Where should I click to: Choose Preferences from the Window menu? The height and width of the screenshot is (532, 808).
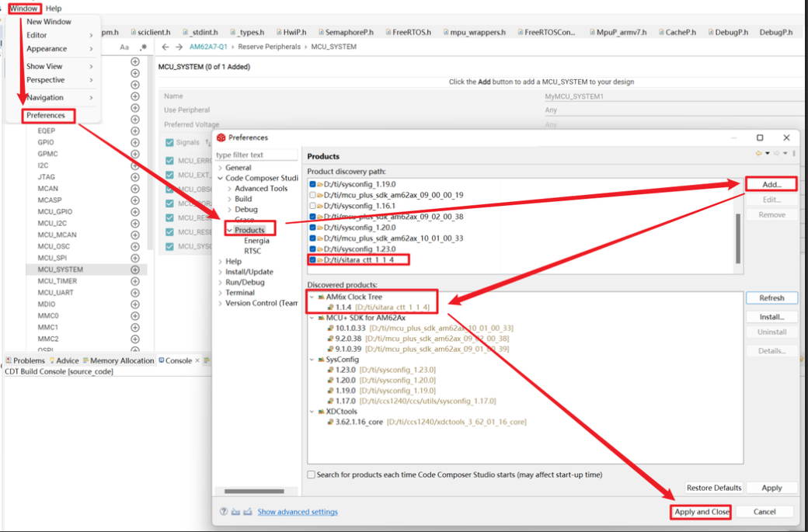(46, 116)
